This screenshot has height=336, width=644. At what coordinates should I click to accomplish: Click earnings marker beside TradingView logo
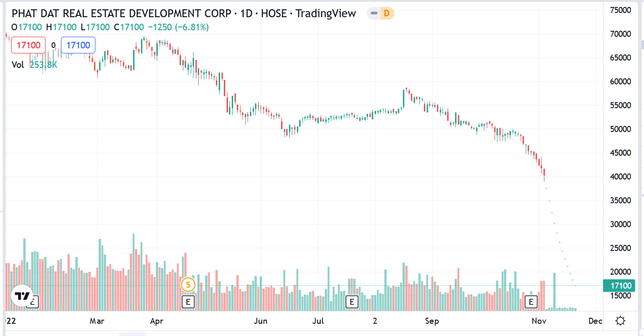(x=34, y=302)
